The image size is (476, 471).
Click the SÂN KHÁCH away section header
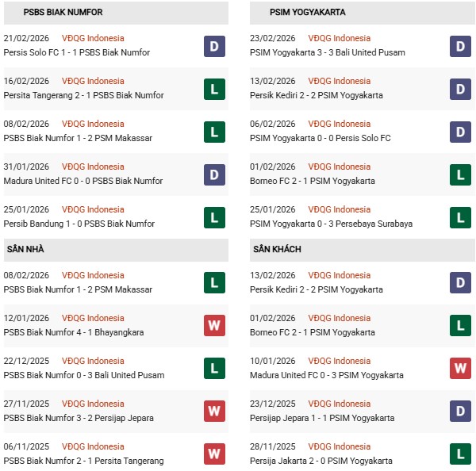click(277, 250)
